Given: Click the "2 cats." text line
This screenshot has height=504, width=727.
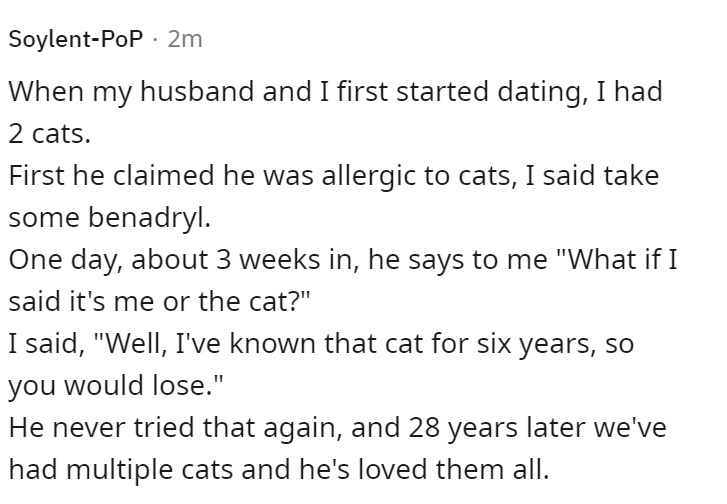Looking at the screenshot, I should tap(49, 134).
